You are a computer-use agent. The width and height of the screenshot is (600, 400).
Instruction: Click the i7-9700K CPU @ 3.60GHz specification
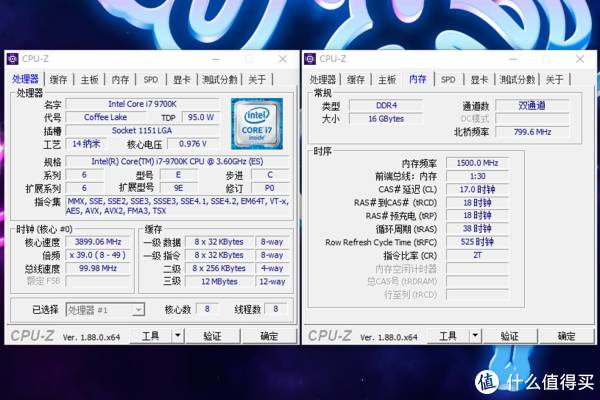click(x=177, y=162)
